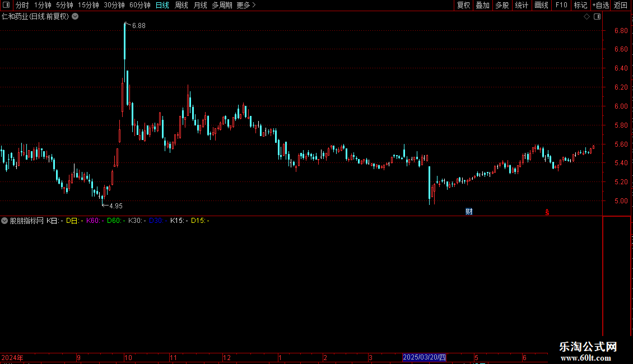
Task: Select the 30分钟 period
Action: pyautogui.click(x=114, y=5)
